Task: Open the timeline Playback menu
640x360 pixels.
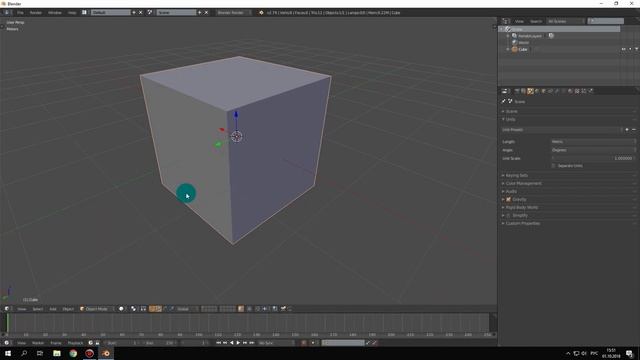Action: [x=75, y=343]
